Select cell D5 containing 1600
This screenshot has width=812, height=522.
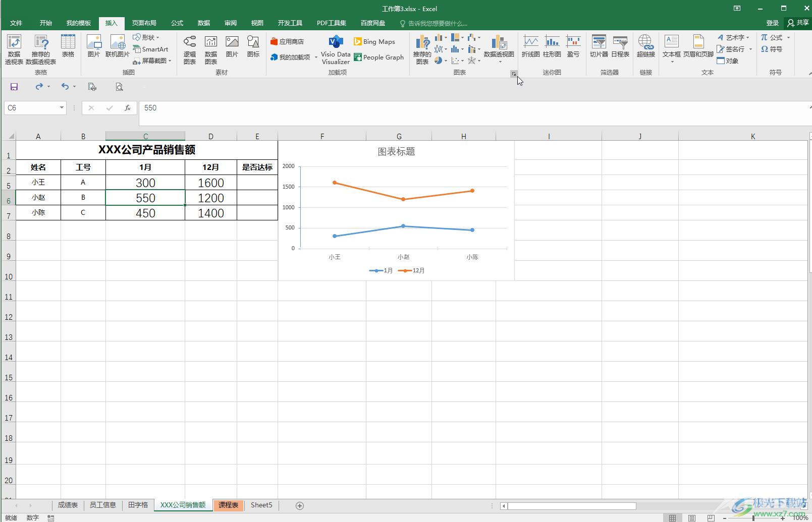point(210,183)
